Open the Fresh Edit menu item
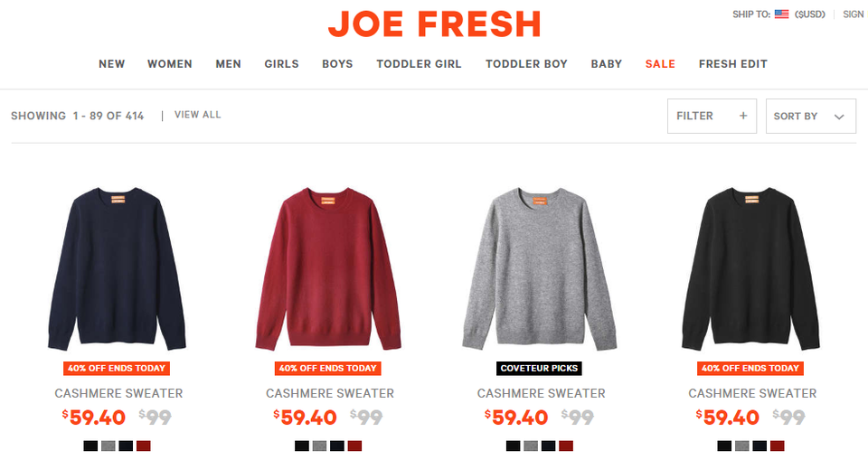868x460 pixels. tap(733, 64)
